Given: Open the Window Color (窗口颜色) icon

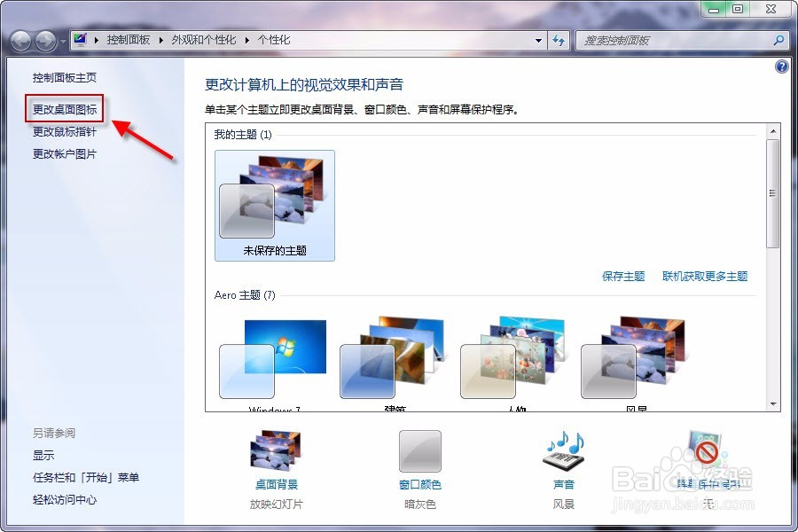Looking at the screenshot, I should [x=420, y=451].
